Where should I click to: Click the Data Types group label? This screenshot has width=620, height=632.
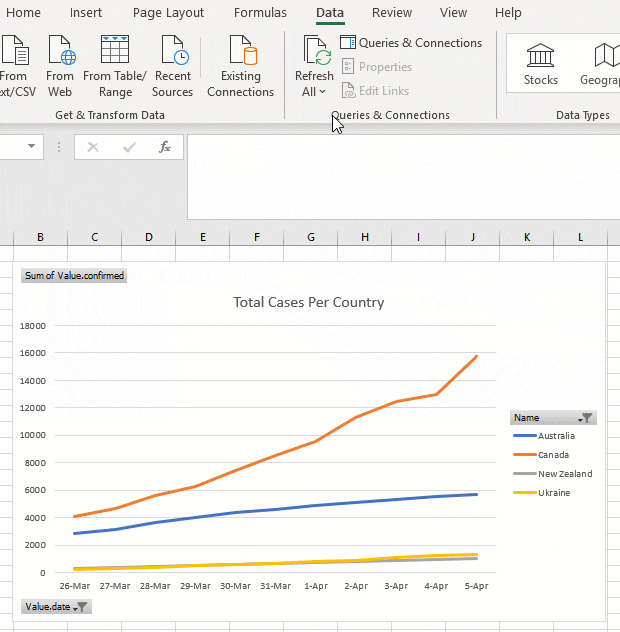click(583, 115)
